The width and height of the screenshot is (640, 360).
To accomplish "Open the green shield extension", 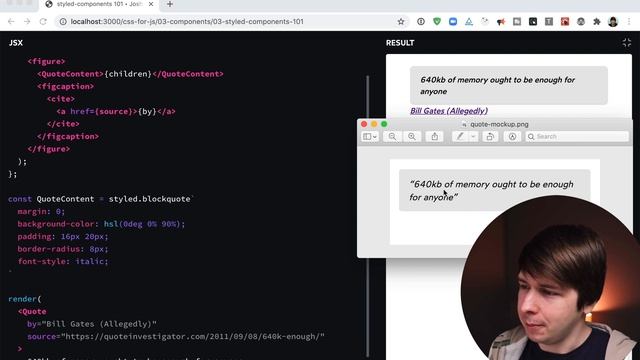I will point(437,22).
